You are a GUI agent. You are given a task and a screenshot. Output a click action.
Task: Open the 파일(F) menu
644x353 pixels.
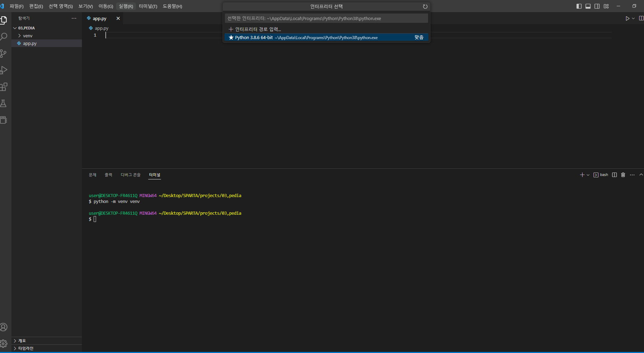tap(17, 6)
